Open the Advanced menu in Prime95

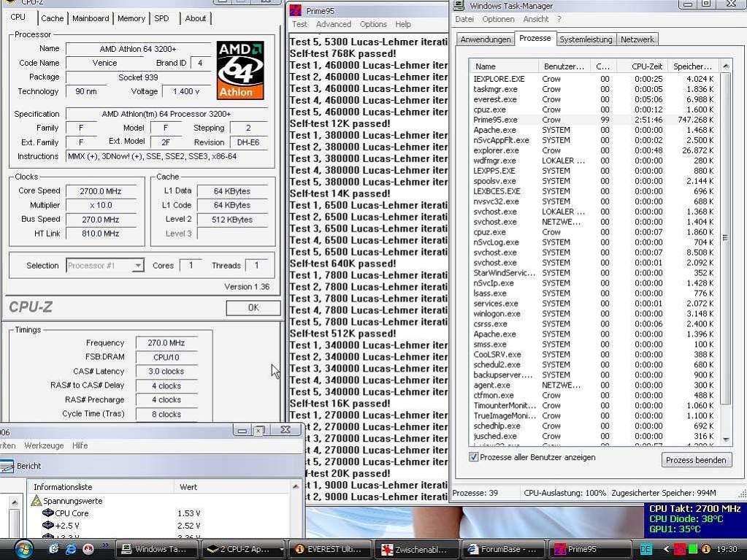click(x=334, y=24)
